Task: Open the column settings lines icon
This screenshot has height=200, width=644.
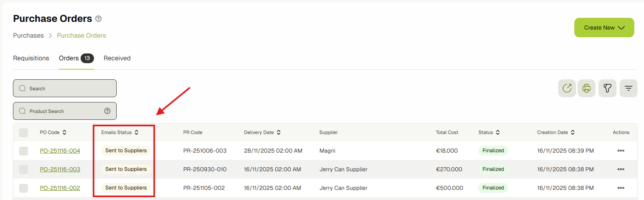Action: 628,88
